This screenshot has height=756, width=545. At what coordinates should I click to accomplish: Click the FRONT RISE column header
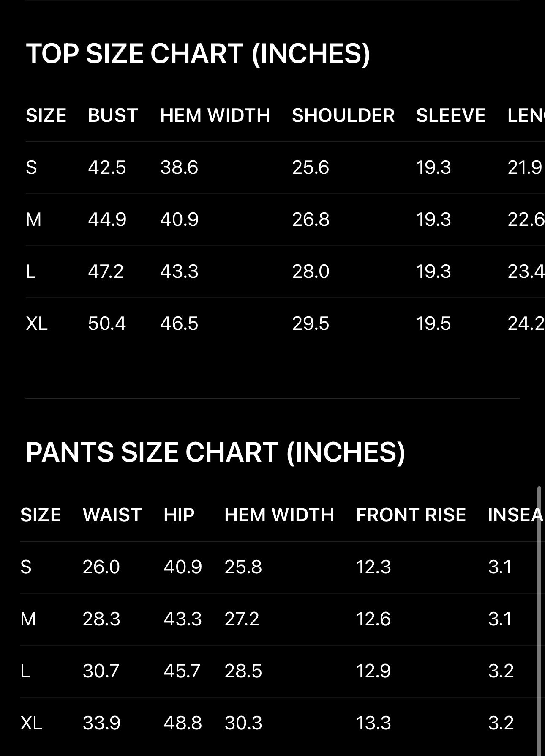click(411, 515)
